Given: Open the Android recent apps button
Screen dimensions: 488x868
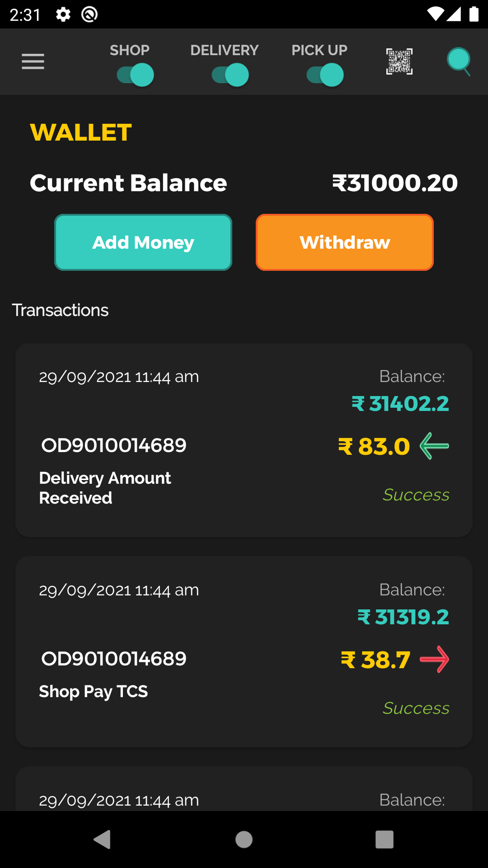Looking at the screenshot, I should click(x=384, y=840).
